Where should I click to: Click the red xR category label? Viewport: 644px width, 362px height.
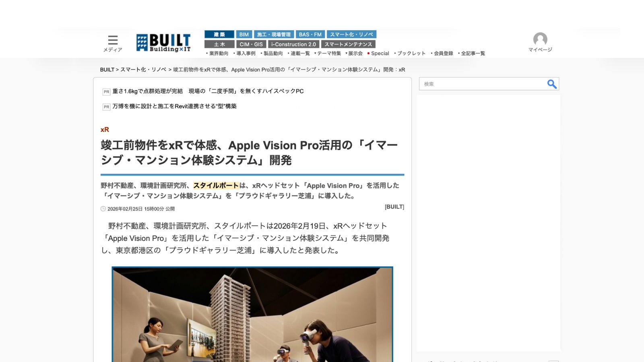[105, 130]
